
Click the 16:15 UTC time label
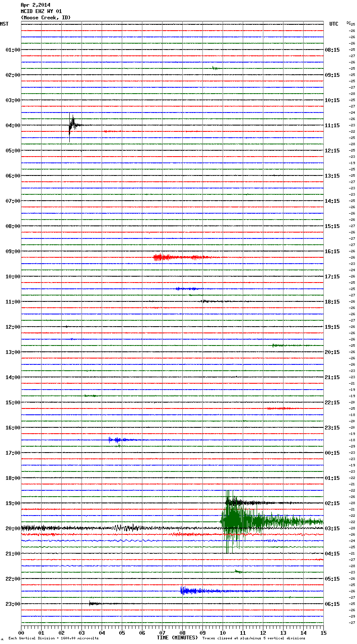pos(332,251)
